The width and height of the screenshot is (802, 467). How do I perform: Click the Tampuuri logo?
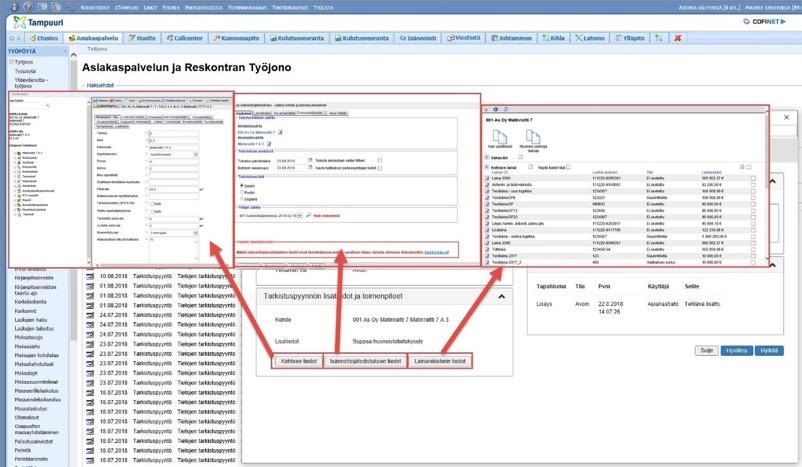[38, 23]
